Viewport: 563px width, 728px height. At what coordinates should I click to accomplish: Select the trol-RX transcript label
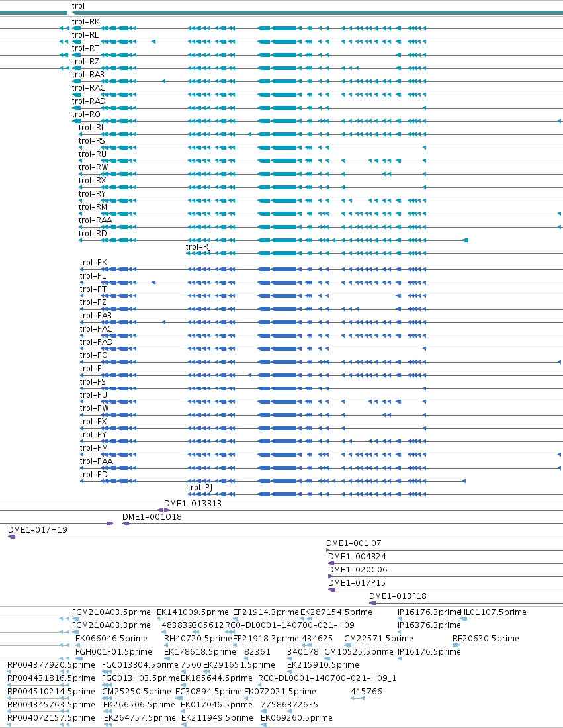[x=93, y=180]
